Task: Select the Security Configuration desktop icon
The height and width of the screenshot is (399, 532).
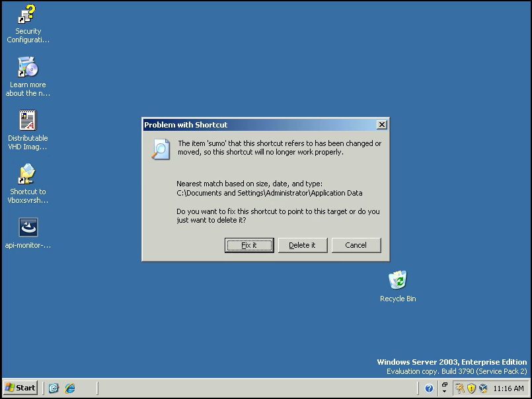Action: (28, 15)
